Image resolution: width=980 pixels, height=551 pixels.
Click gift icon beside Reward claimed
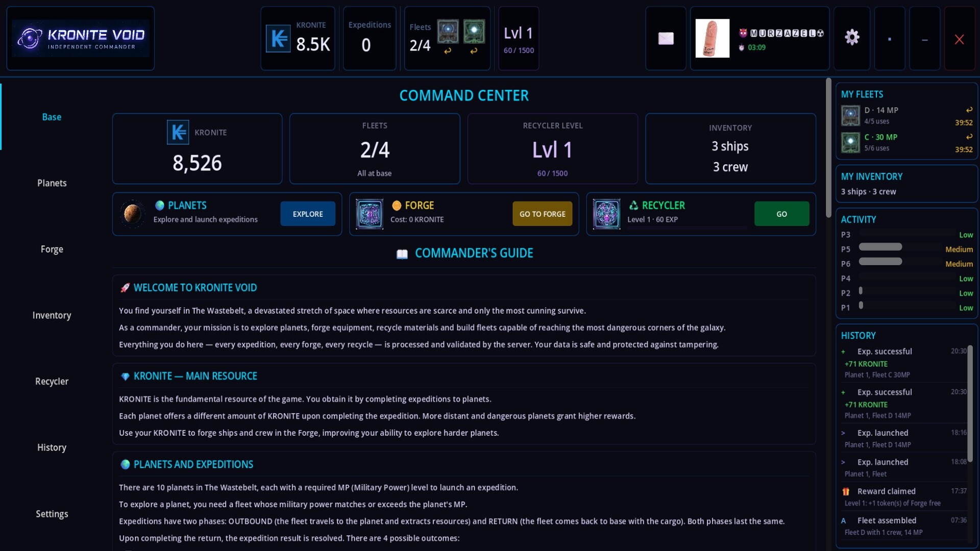pyautogui.click(x=846, y=491)
